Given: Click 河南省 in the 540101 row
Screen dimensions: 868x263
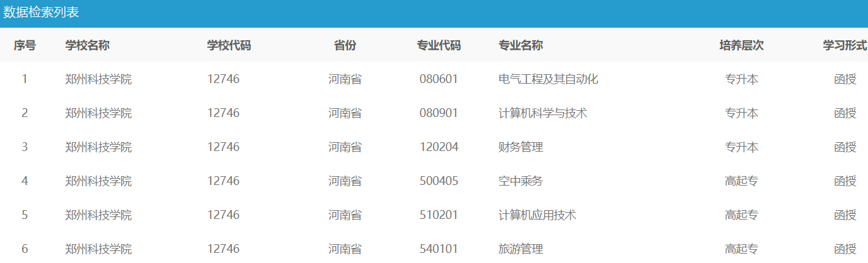Looking at the screenshot, I should pos(345,249).
